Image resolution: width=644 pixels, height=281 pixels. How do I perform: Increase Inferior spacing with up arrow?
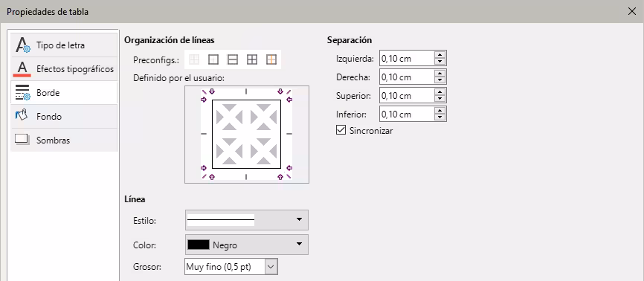440,110
